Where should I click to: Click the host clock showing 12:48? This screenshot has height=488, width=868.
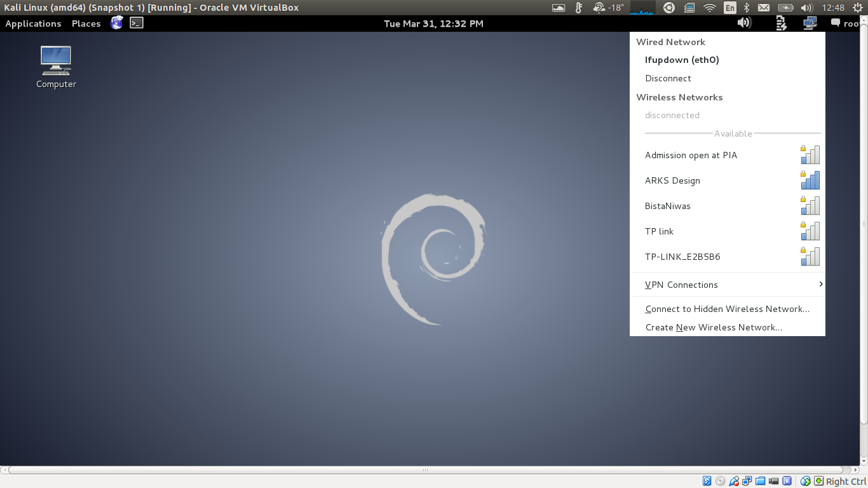pos(832,8)
